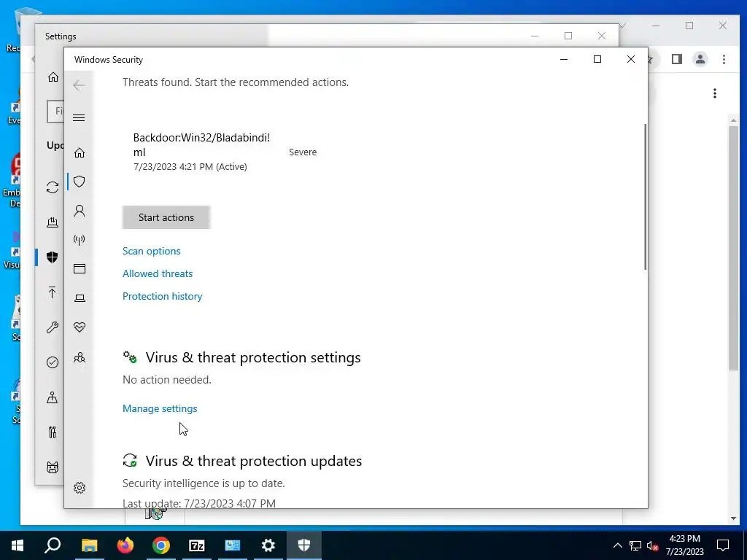747x560 pixels.
Task: Show hidden tray icons chevron
Action: [617, 545]
